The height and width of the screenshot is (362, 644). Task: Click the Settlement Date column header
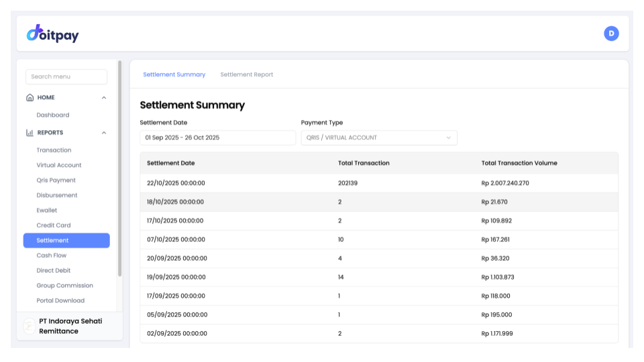[171, 163]
